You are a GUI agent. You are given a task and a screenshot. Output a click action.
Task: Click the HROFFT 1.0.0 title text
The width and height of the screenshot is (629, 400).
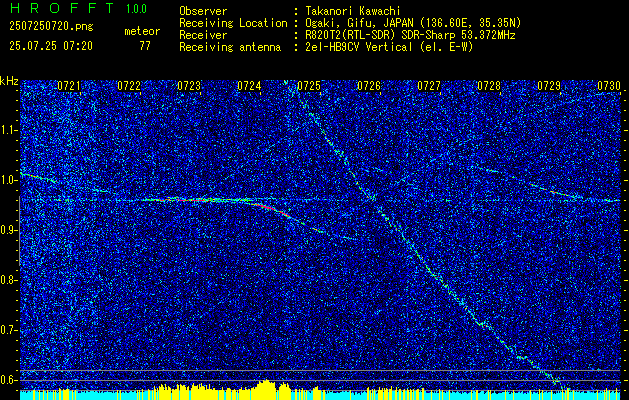click(x=79, y=8)
